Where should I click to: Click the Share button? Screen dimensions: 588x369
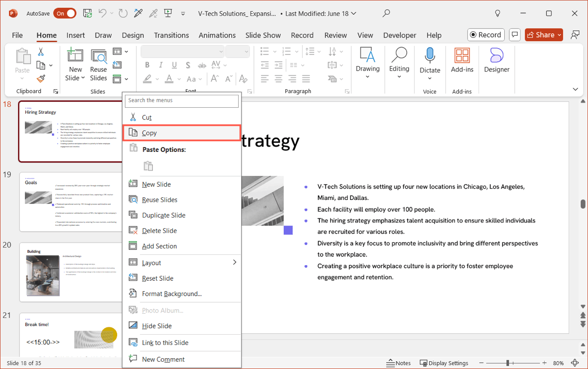tap(544, 35)
